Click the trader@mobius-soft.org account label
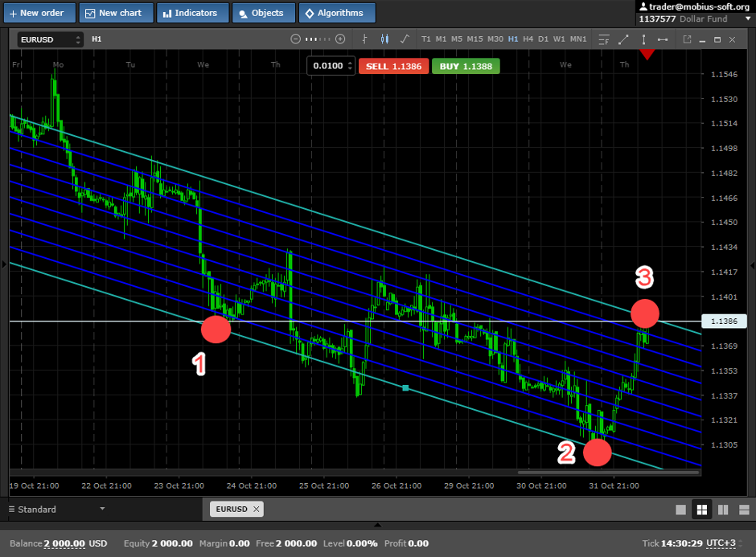The width and height of the screenshot is (756, 557). tap(699, 6)
